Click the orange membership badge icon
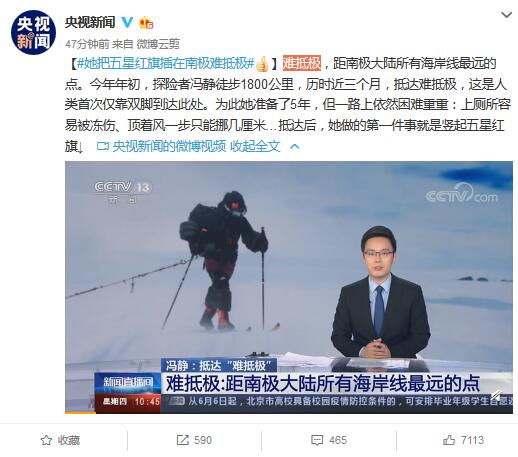The image size is (518, 457). pyautogui.click(x=146, y=23)
